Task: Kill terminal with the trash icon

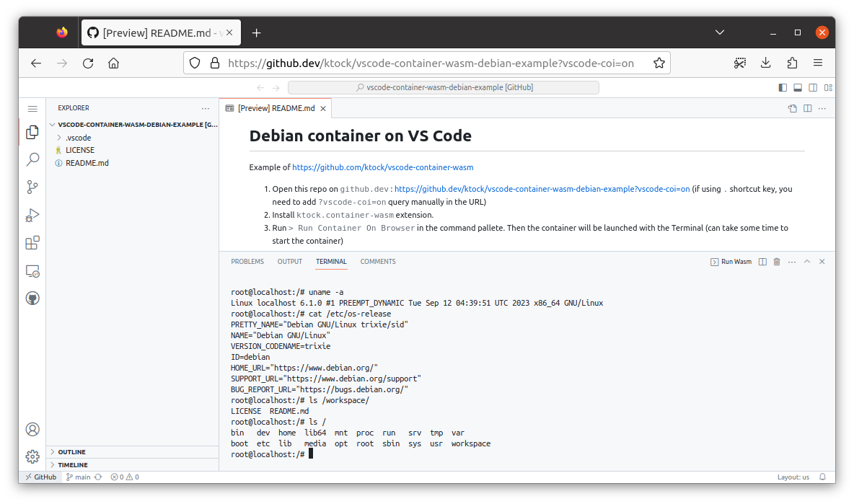Action: [778, 262]
